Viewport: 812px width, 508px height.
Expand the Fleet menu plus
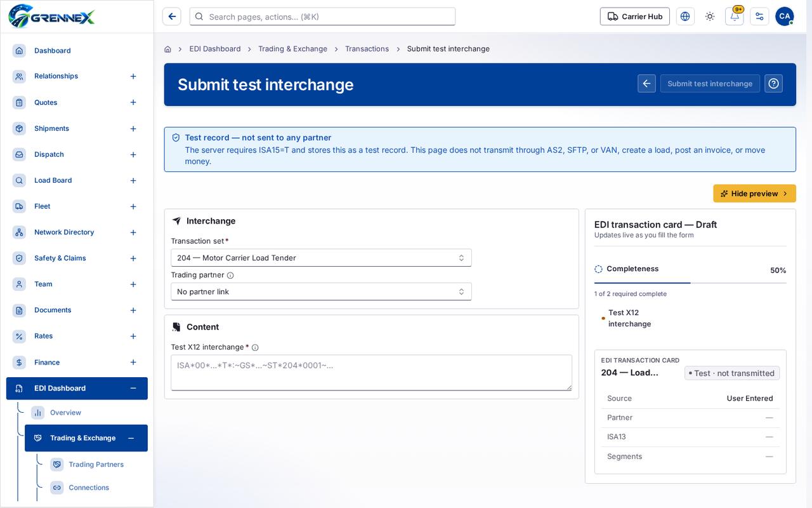pyautogui.click(x=133, y=206)
